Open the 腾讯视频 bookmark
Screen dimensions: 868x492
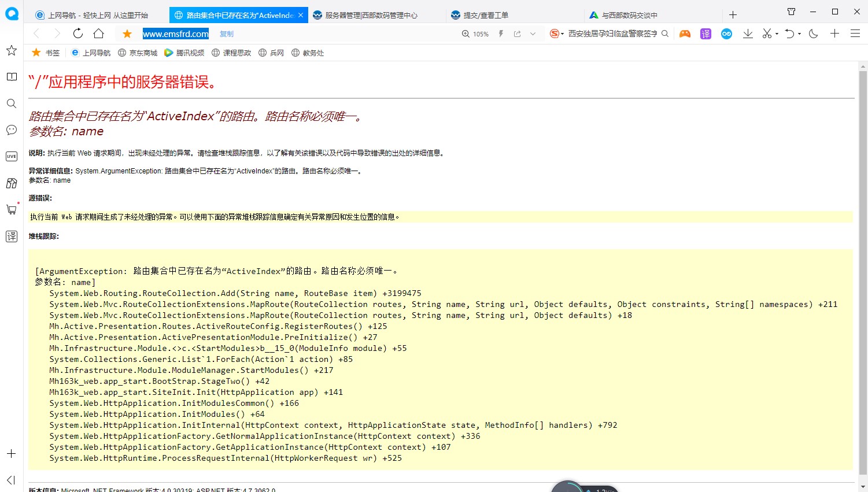184,53
